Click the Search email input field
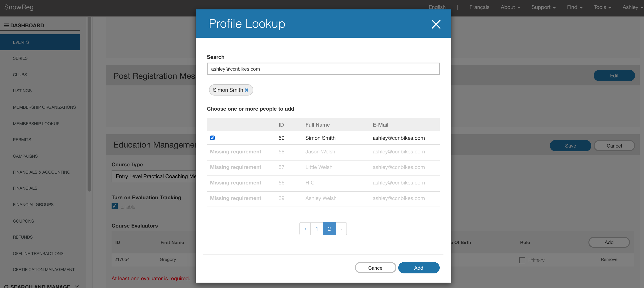644x288 pixels. [x=323, y=69]
